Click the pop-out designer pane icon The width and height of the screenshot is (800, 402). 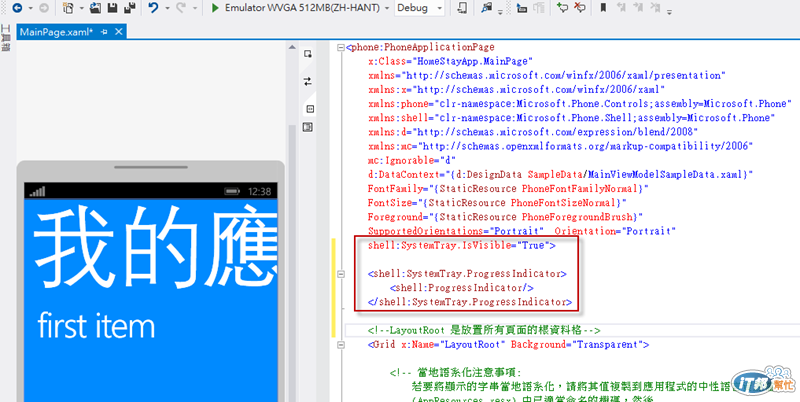coord(308,54)
